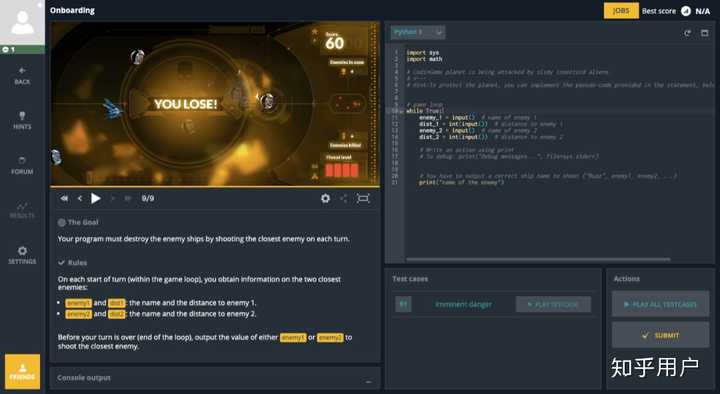Toggle fullscreen for the game viewer
The image size is (720, 394).
point(363,198)
